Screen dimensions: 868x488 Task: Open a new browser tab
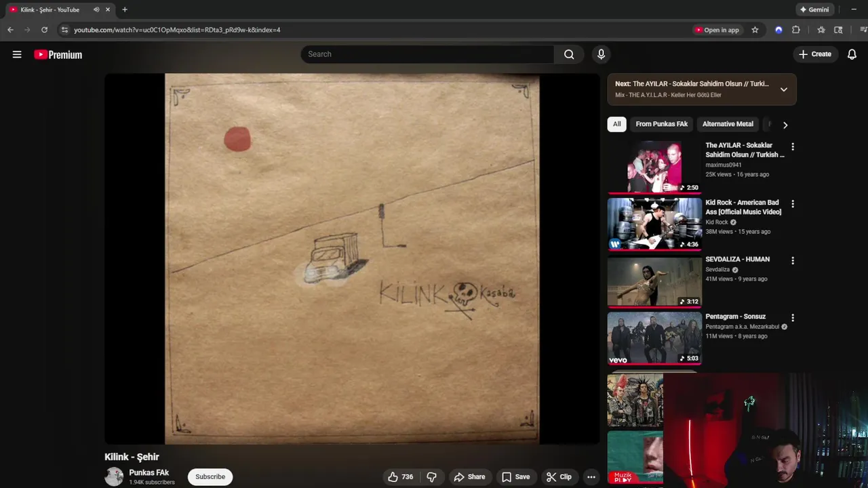[x=125, y=9]
